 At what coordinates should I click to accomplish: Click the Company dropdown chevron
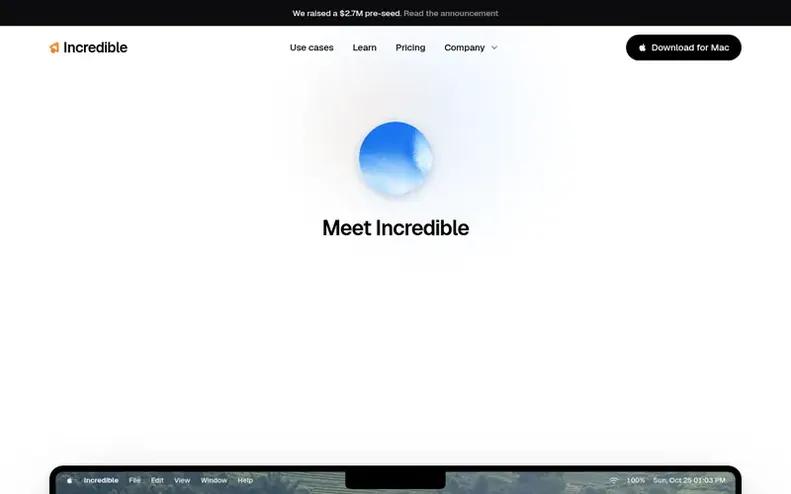(494, 47)
